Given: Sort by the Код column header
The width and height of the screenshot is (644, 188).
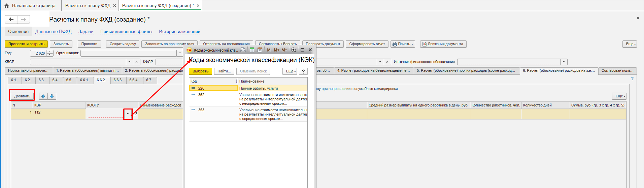Looking at the screenshot, I should tap(213, 81).
